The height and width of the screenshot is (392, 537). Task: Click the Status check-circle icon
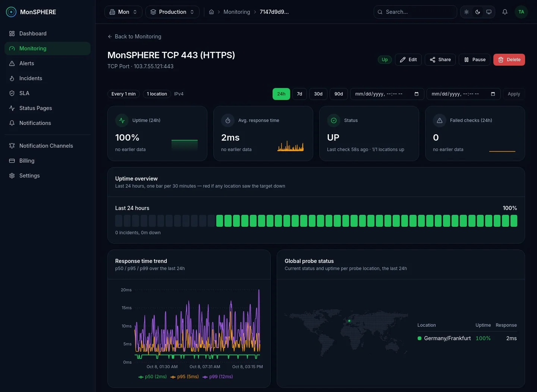point(334,120)
